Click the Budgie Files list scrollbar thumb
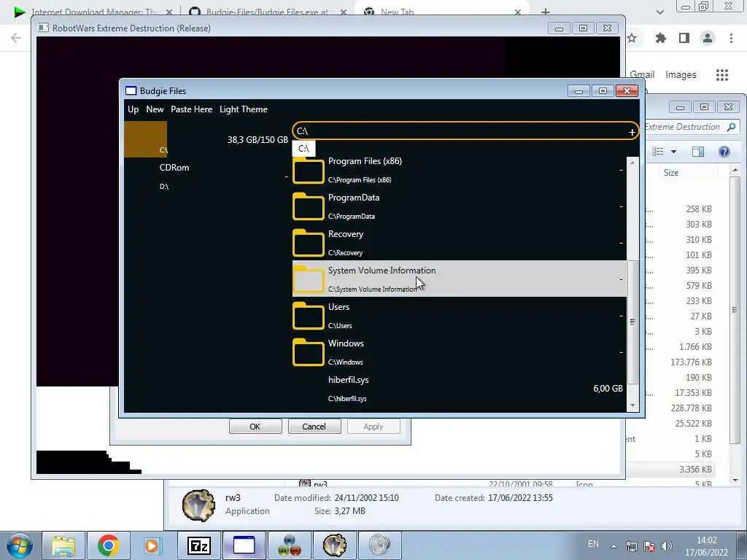The width and height of the screenshot is (747, 560). tap(632, 322)
